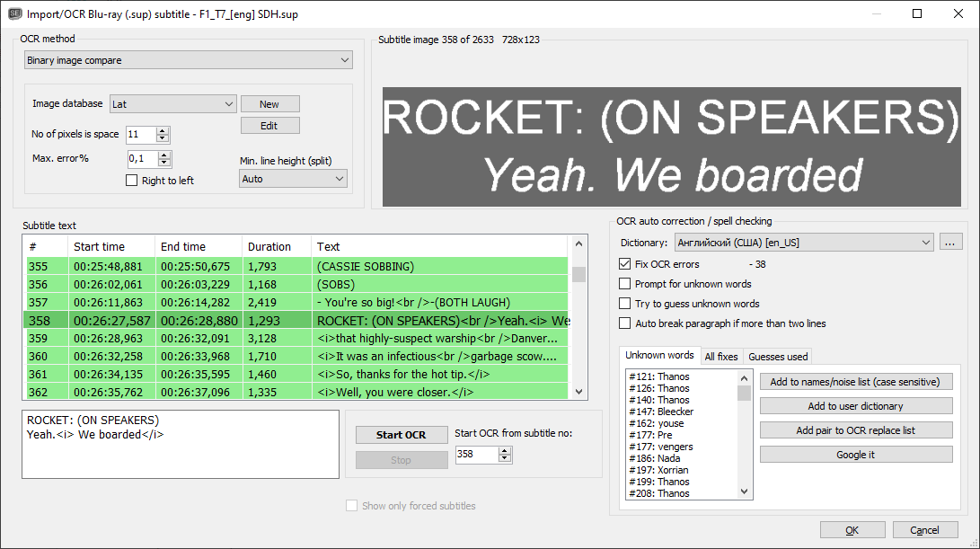The width and height of the screenshot is (980, 549).
Task: Increase No of pixels is space value
Action: coord(163,130)
